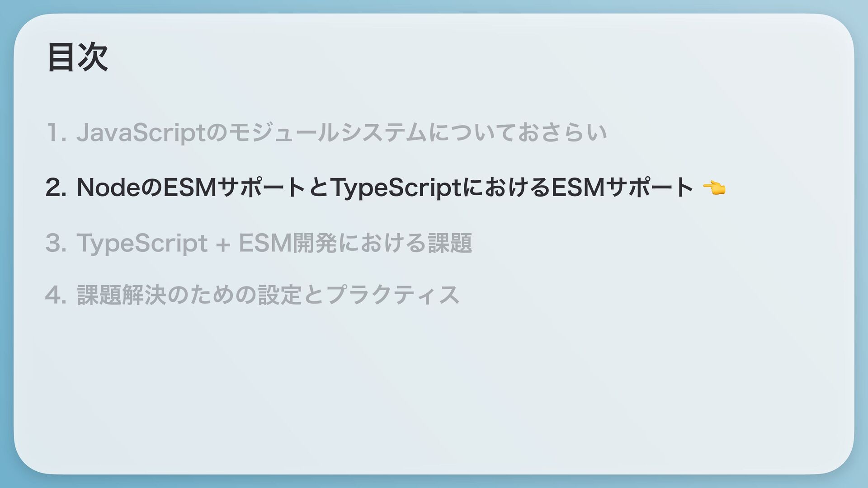The width and height of the screenshot is (868, 488).
Task: Select 課題解決 in the fourth item
Action: click(122, 295)
